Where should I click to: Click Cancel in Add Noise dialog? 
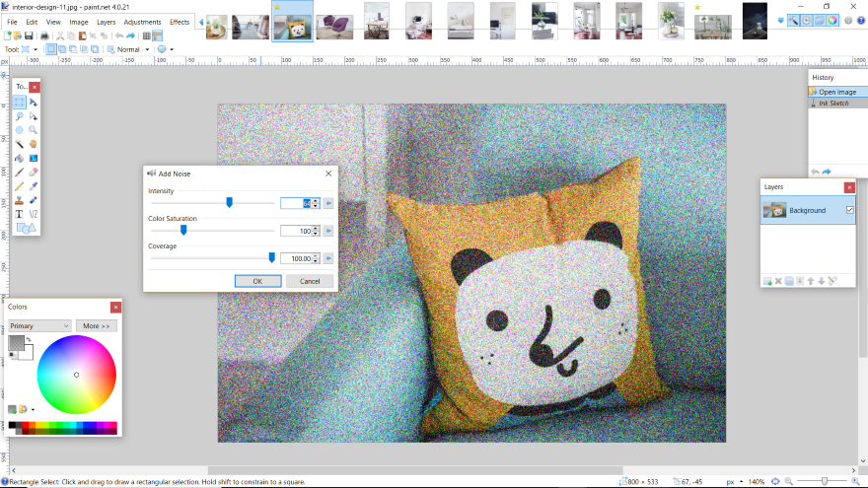(310, 281)
